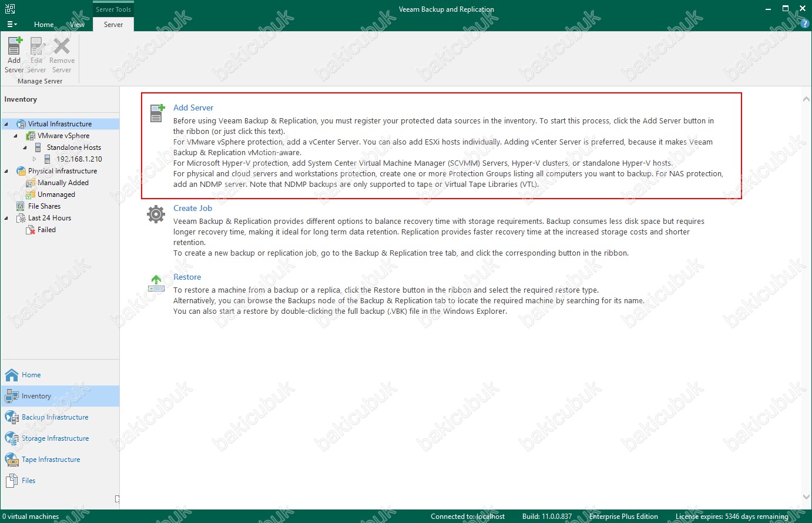Click the Physical Infrastructure folder icon

pyautogui.click(x=21, y=171)
